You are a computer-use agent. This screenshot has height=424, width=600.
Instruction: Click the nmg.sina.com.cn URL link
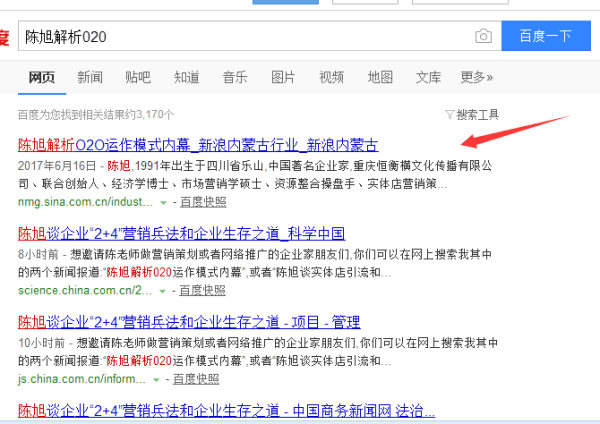click(85, 202)
